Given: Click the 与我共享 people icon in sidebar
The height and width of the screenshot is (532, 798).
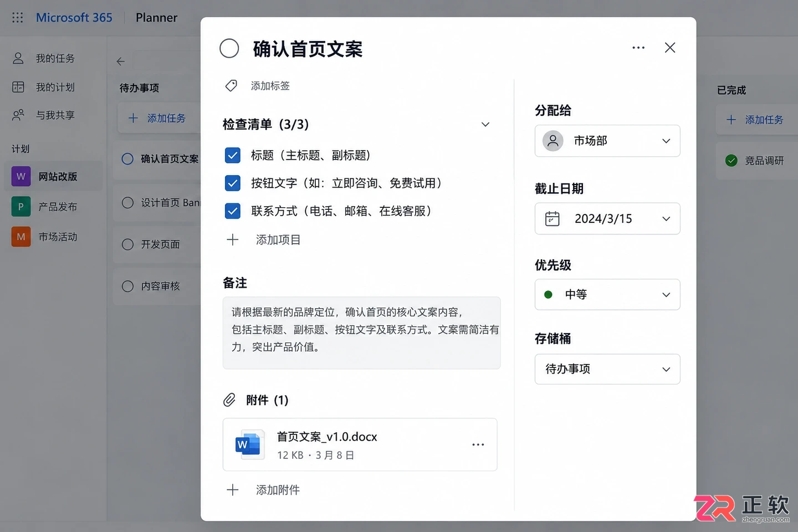Looking at the screenshot, I should pyautogui.click(x=18, y=115).
